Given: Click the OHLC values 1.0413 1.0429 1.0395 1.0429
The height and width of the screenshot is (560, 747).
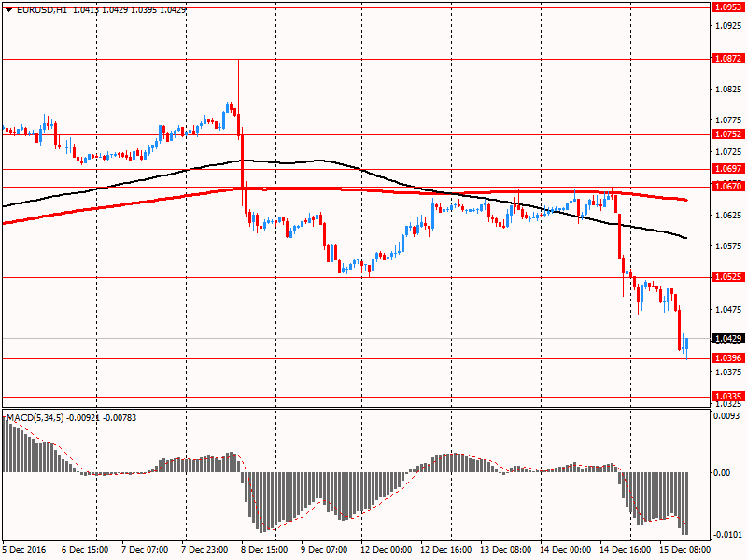Looking at the screenshot, I should [x=130, y=9].
